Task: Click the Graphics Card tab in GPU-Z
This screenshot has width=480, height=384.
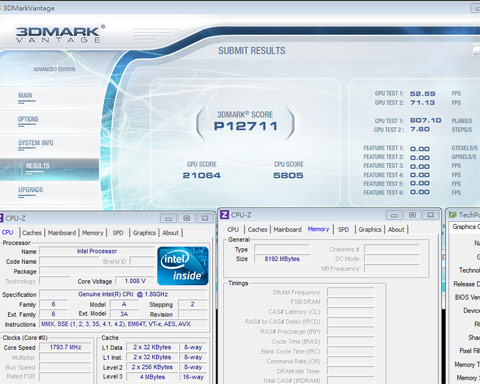Action: pos(465,227)
